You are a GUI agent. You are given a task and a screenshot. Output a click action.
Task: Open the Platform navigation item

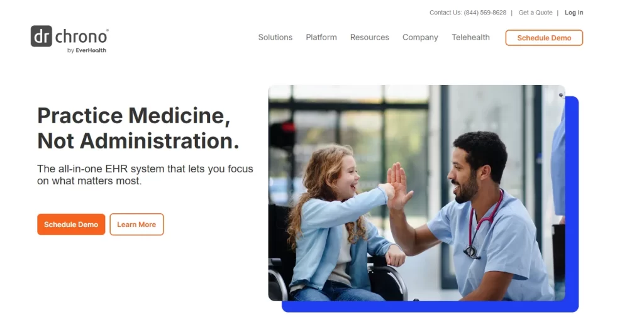pos(321,37)
